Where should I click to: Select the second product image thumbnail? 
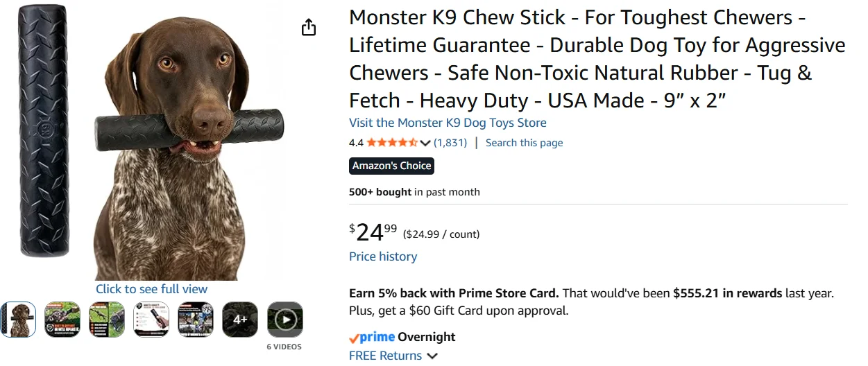click(x=62, y=320)
